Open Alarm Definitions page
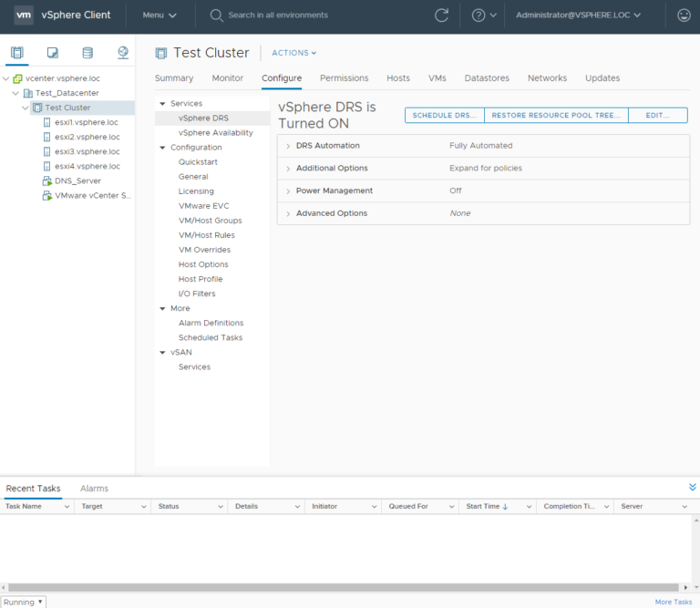This screenshot has width=700, height=608. 211,324
